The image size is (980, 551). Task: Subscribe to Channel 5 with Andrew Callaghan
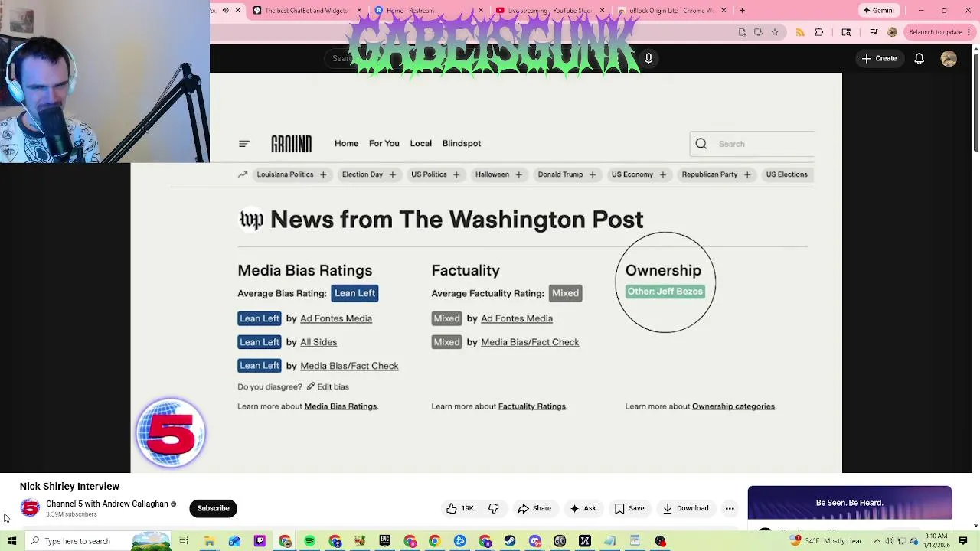(x=213, y=508)
